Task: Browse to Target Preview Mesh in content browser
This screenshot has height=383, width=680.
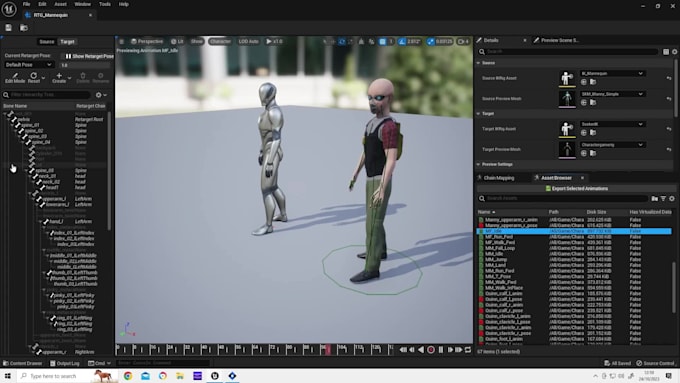Action: coord(593,153)
